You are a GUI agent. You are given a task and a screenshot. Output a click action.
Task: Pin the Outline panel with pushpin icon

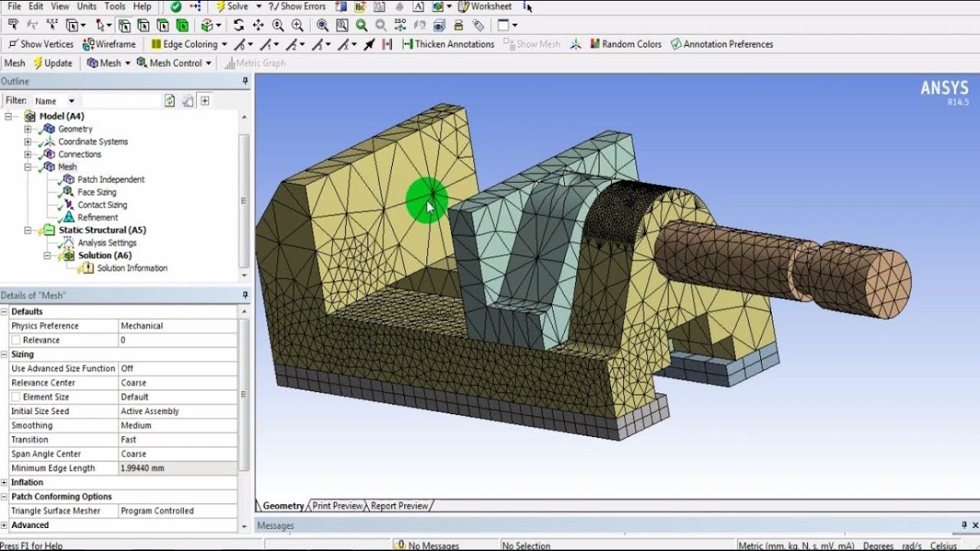coord(246,81)
